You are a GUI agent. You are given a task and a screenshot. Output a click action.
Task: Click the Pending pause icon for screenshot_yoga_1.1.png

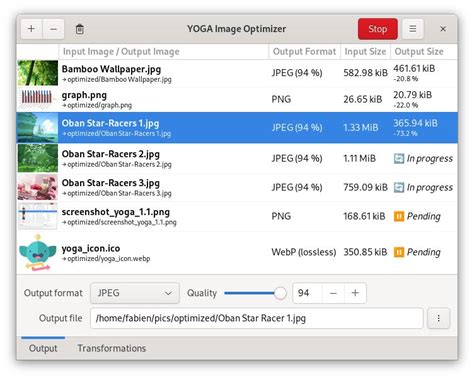pos(399,216)
